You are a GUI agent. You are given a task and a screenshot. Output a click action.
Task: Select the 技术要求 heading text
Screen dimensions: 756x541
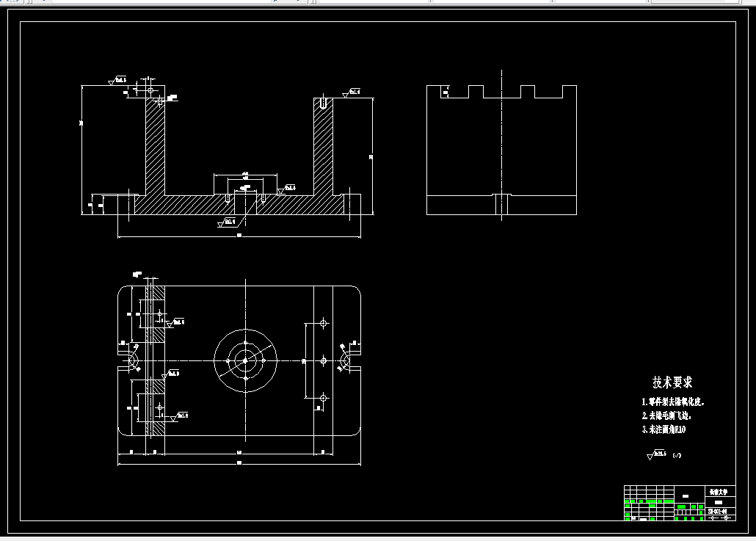point(672,382)
